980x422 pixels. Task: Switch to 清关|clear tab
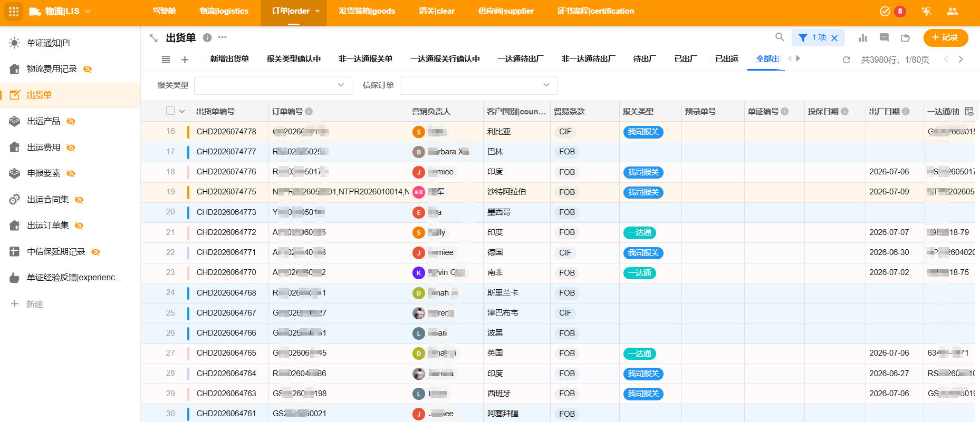437,11
